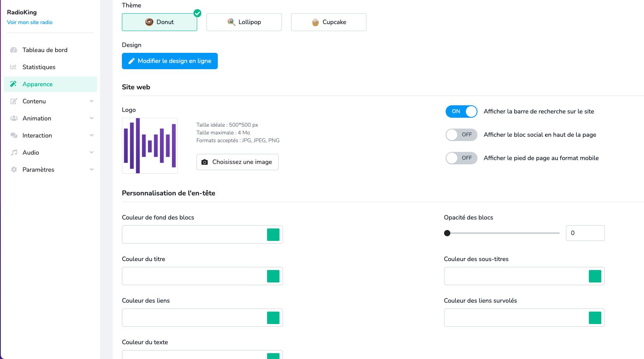Expand the Contenu submenu chevron
This screenshot has width=644, height=359.
(x=92, y=101)
